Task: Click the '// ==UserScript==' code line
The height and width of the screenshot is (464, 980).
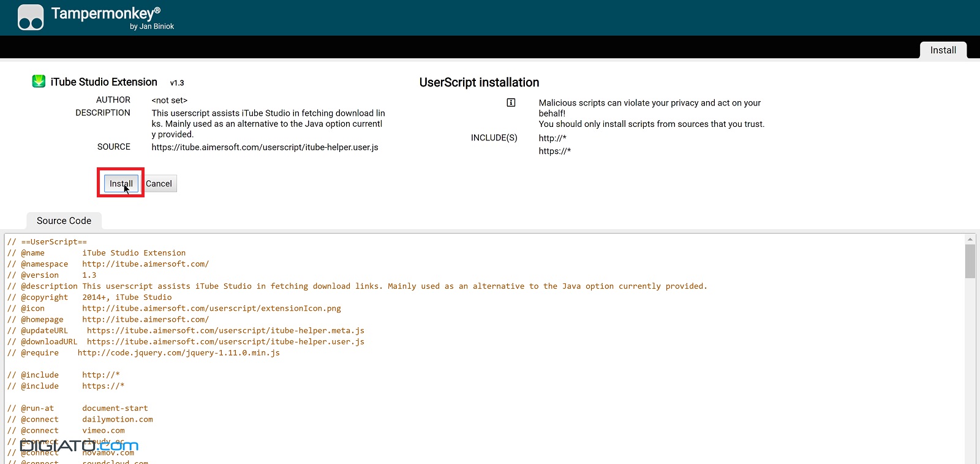Action: tap(47, 242)
